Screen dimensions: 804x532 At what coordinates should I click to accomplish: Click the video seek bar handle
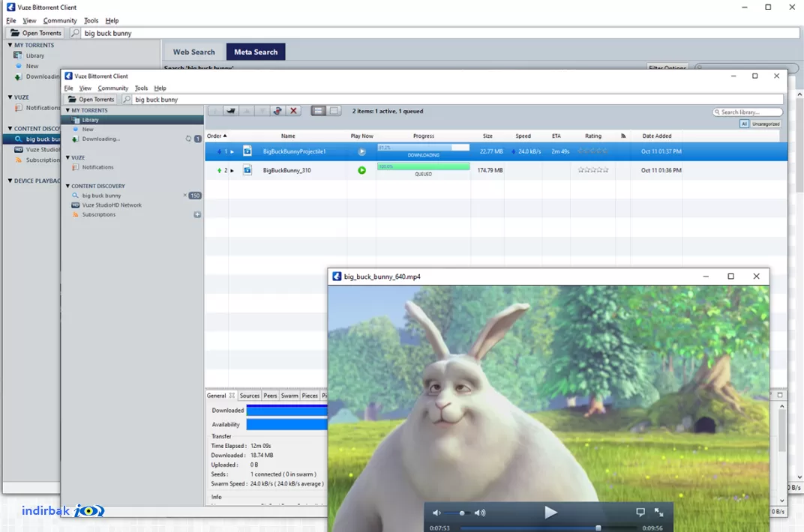(598, 528)
